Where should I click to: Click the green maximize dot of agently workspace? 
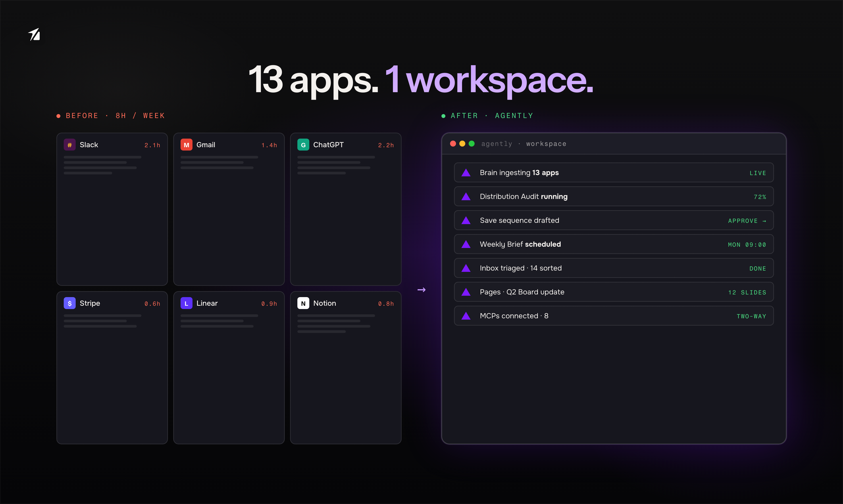tap(472, 144)
